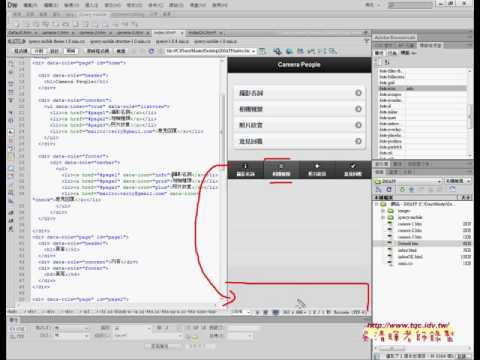Click the refresh icon in document toolbar
The image size is (480, 360).
(x=151, y=51)
